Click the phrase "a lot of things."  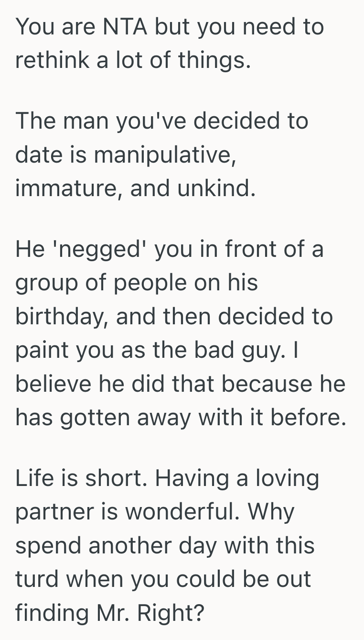[171, 61]
